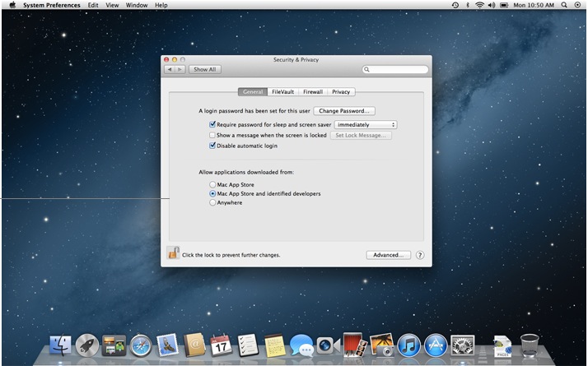Switch to the Privacy tab

[x=341, y=92]
